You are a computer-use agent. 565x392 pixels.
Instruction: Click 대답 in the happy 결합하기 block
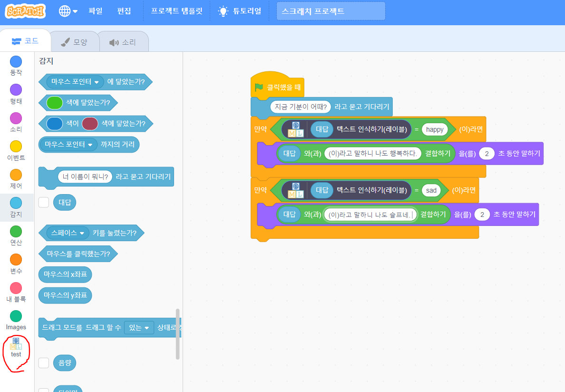click(x=289, y=154)
